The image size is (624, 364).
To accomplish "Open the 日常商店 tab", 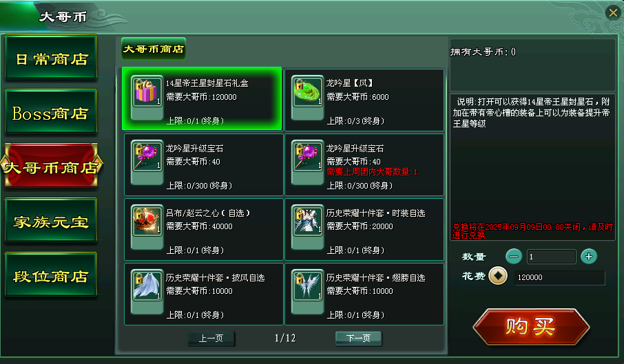I will pos(51,58).
